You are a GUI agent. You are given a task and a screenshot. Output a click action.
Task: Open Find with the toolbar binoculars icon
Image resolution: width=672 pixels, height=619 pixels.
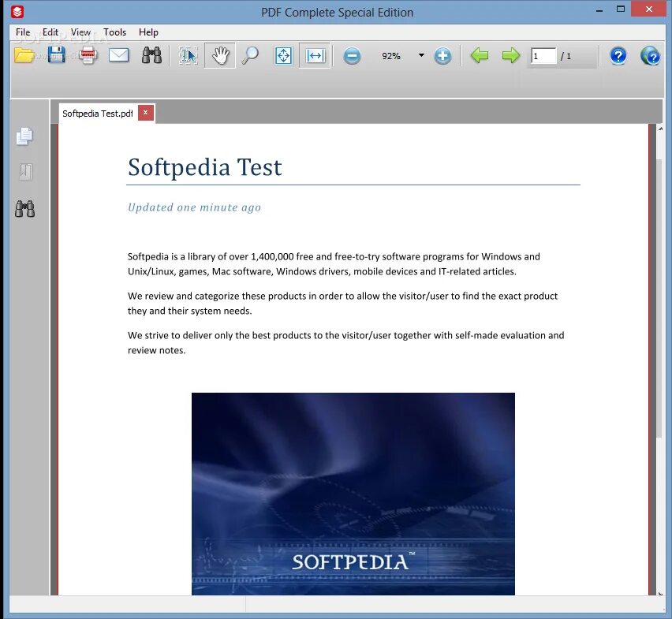click(151, 55)
